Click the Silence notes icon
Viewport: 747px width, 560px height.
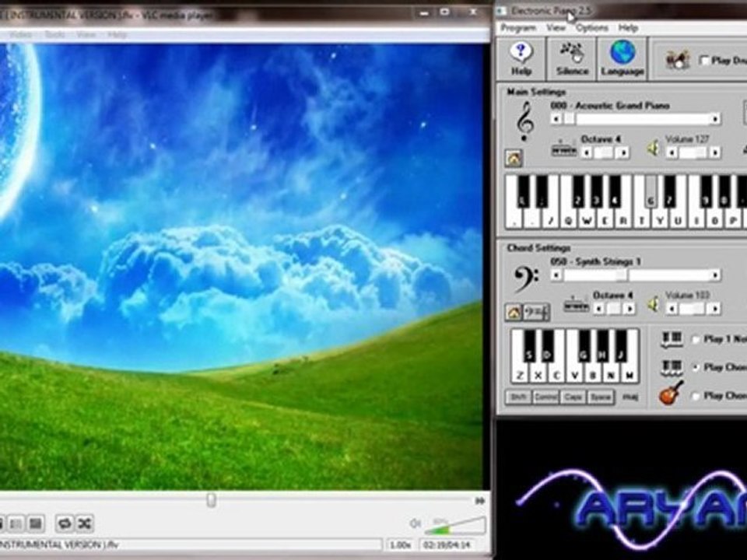tap(572, 52)
